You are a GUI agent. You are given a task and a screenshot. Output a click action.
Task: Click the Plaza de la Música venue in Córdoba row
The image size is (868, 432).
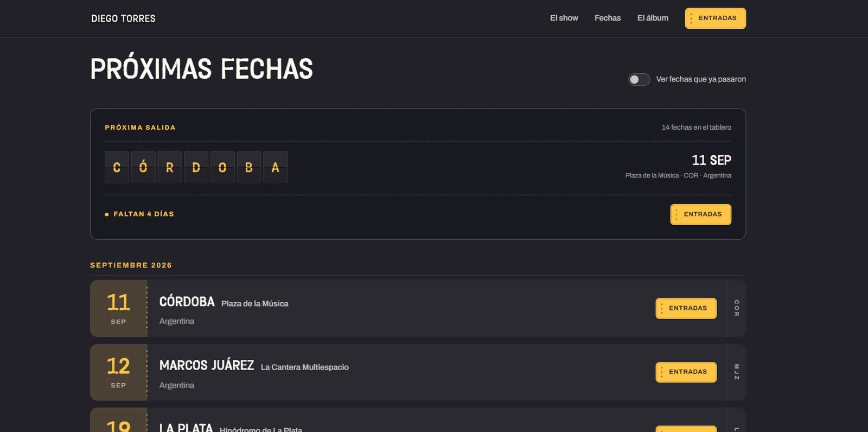coord(255,304)
